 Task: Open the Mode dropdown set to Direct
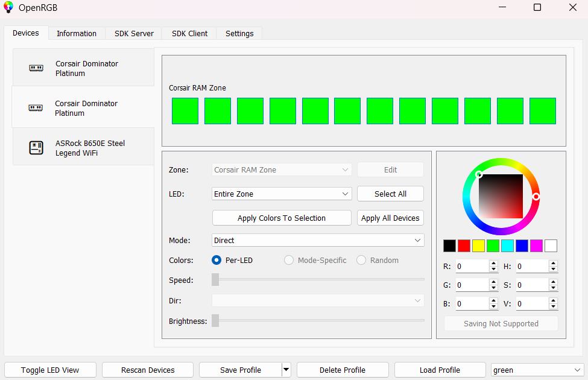318,240
